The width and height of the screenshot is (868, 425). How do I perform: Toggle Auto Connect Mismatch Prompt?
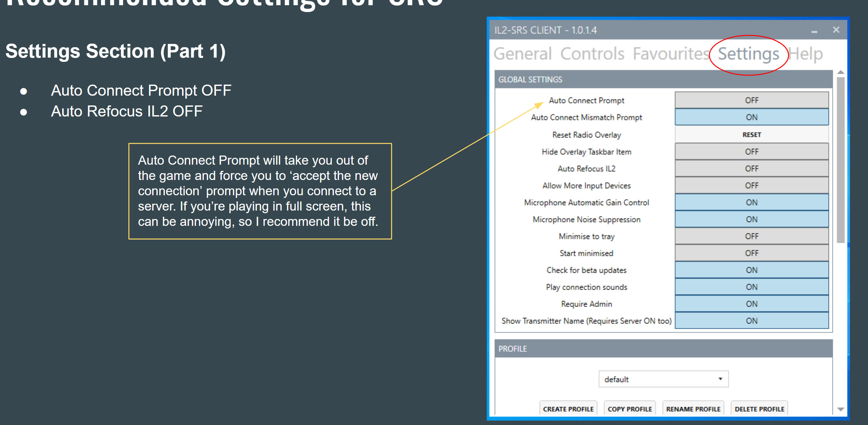point(751,117)
